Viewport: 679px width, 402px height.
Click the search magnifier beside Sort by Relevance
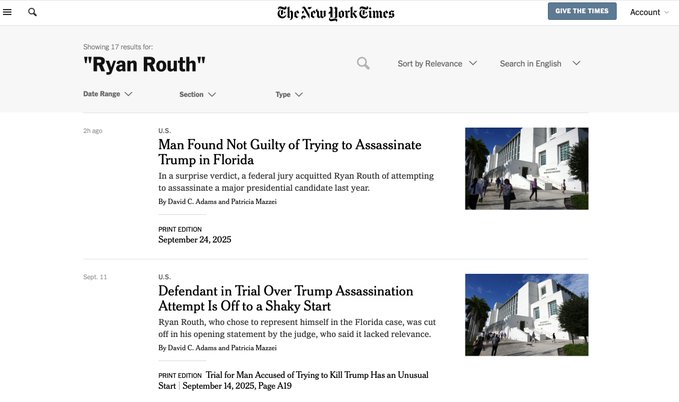[x=363, y=63]
